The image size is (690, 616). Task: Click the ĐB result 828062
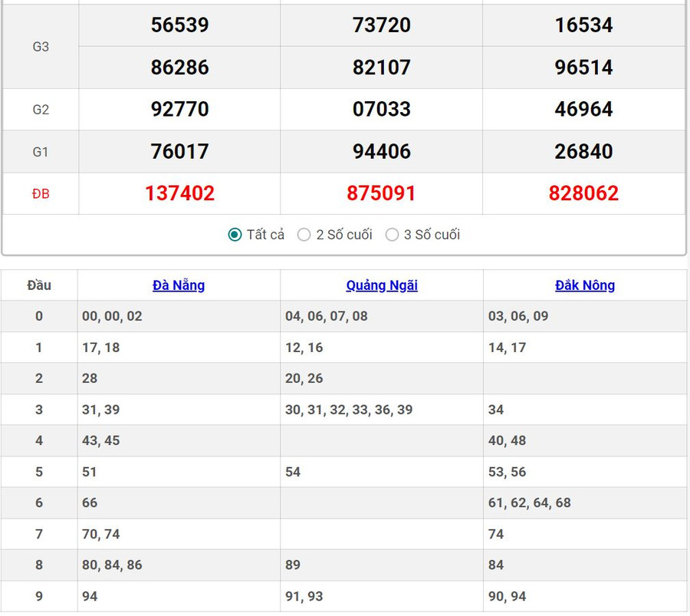pos(583,193)
